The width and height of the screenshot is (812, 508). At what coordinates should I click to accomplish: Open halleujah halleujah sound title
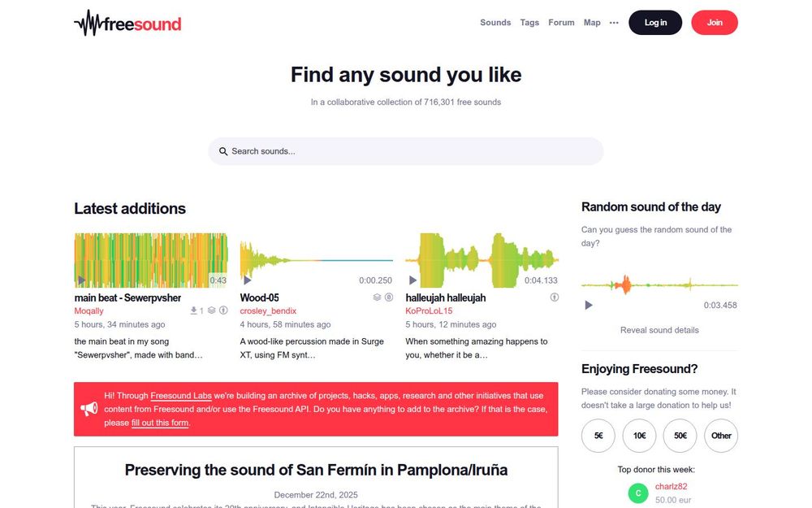pyautogui.click(x=445, y=297)
